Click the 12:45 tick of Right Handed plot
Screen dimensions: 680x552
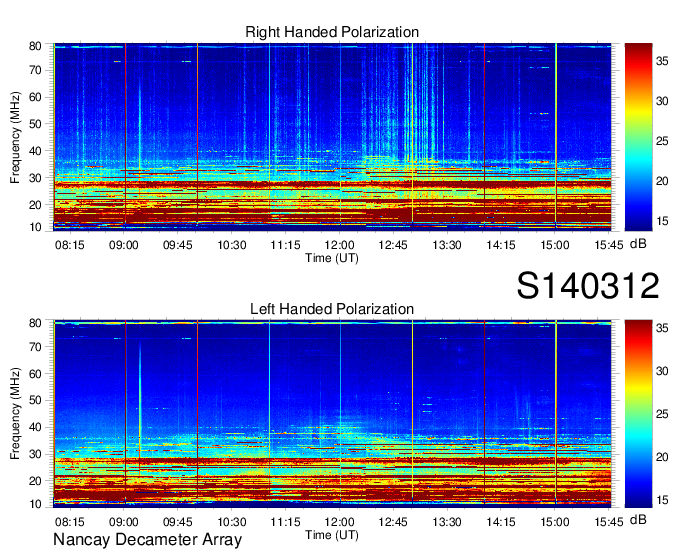point(393,245)
